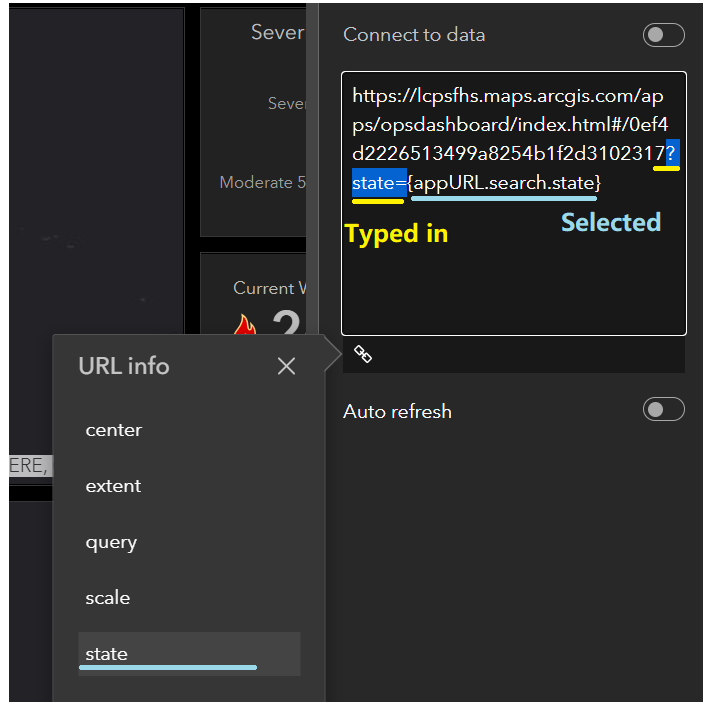Click the URL info heading

click(x=124, y=366)
